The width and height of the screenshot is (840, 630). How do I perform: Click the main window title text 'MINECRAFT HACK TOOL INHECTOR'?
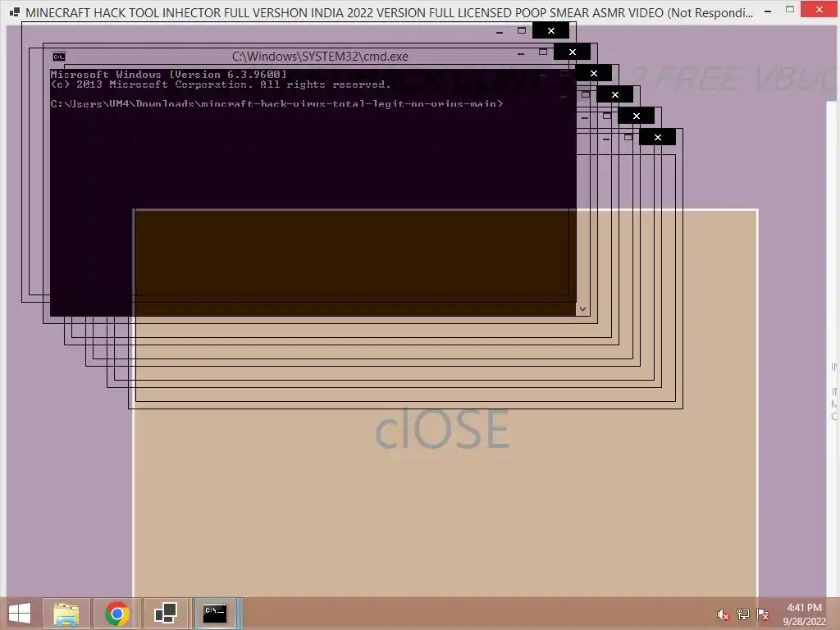pyautogui.click(x=122, y=13)
